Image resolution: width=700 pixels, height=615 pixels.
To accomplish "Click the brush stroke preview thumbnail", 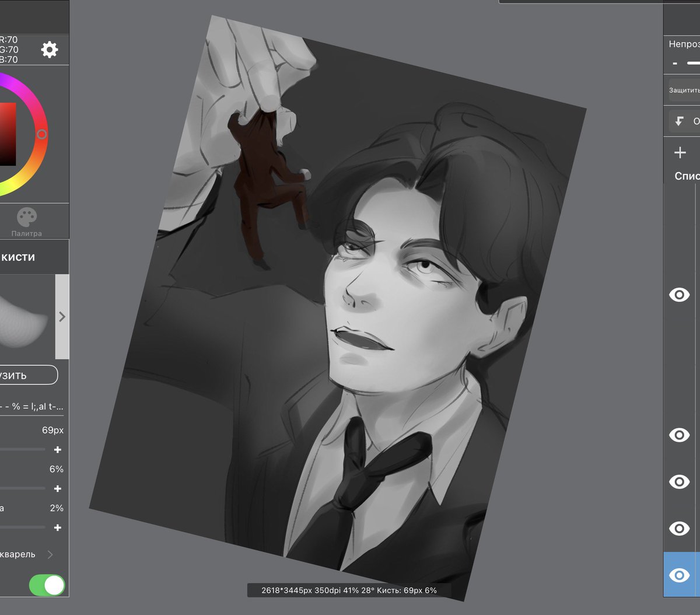I will click(x=26, y=317).
